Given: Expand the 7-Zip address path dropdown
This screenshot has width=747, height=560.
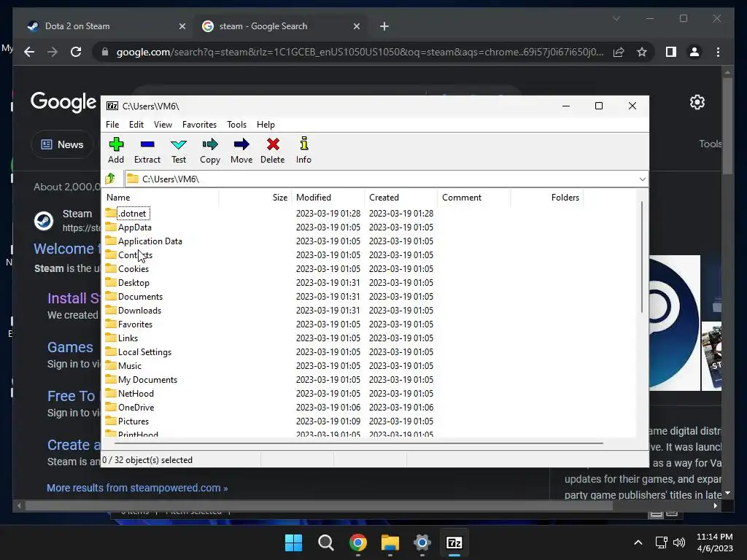Looking at the screenshot, I should [642, 179].
